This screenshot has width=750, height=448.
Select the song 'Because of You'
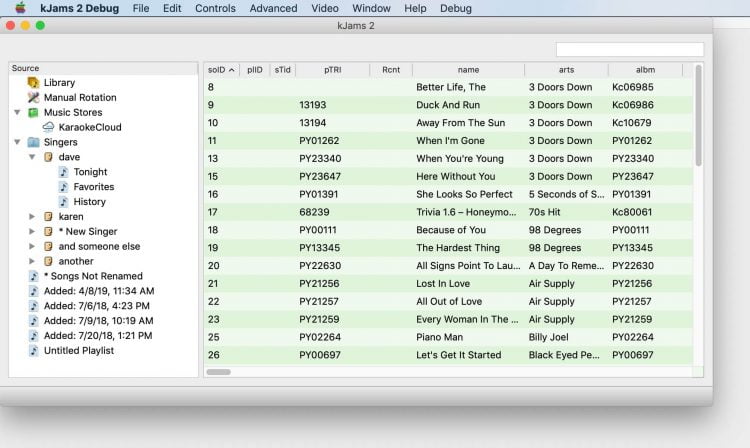(x=451, y=230)
